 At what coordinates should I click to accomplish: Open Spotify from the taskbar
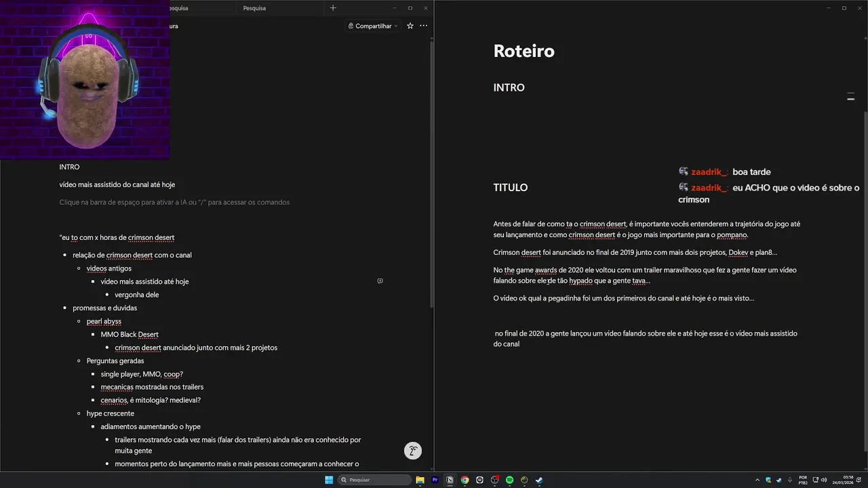pyautogui.click(x=509, y=480)
